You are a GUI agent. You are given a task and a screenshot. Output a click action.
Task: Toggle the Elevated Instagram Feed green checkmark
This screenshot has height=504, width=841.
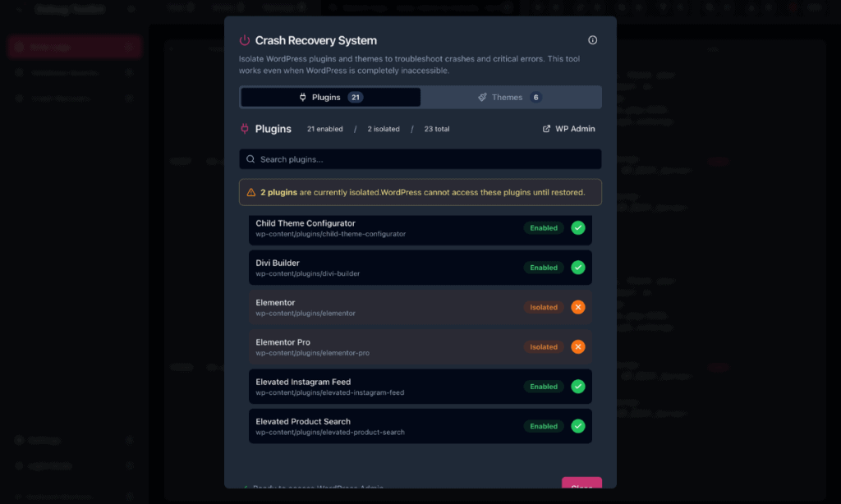click(577, 387)
